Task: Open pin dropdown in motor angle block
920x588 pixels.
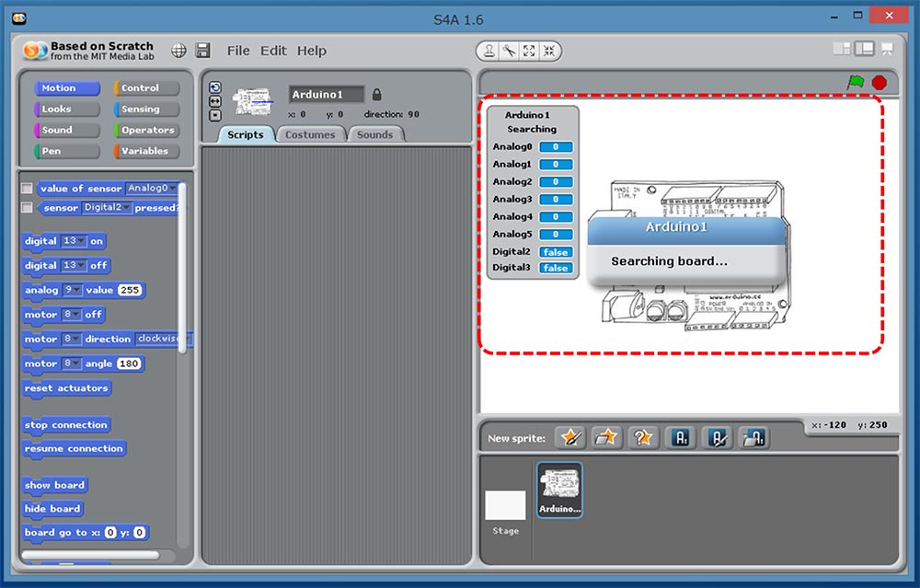Action: click(71, 363)
